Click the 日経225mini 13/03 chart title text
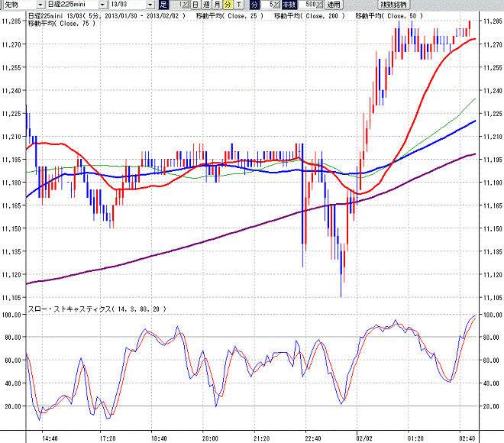This screenshot has height=443, width=504. [107, 16]
